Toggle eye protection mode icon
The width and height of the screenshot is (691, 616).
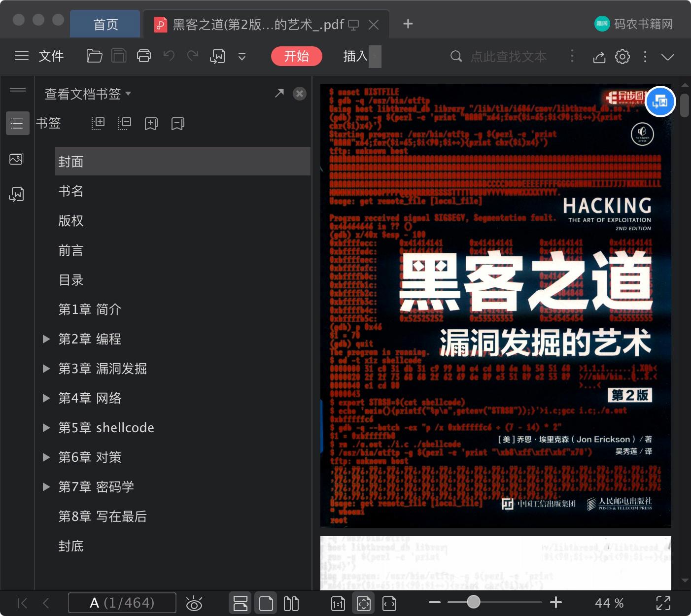tap(194, 603)
